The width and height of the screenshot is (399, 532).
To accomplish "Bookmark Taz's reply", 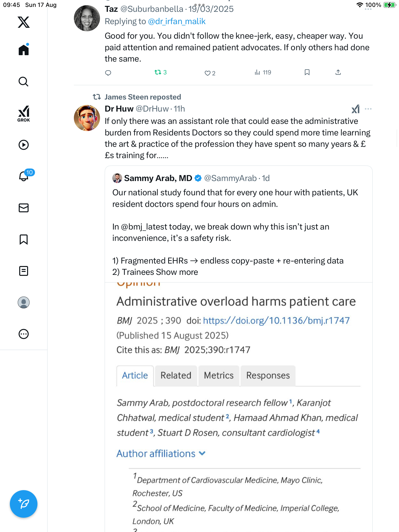I will (307, 72).
